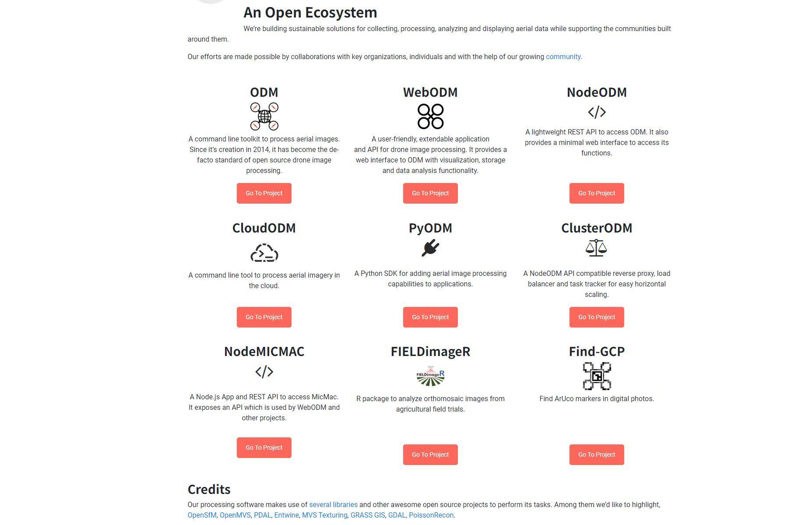Visit the PDAL link in Credits
812x525 pixels.
tap(262, 515)
